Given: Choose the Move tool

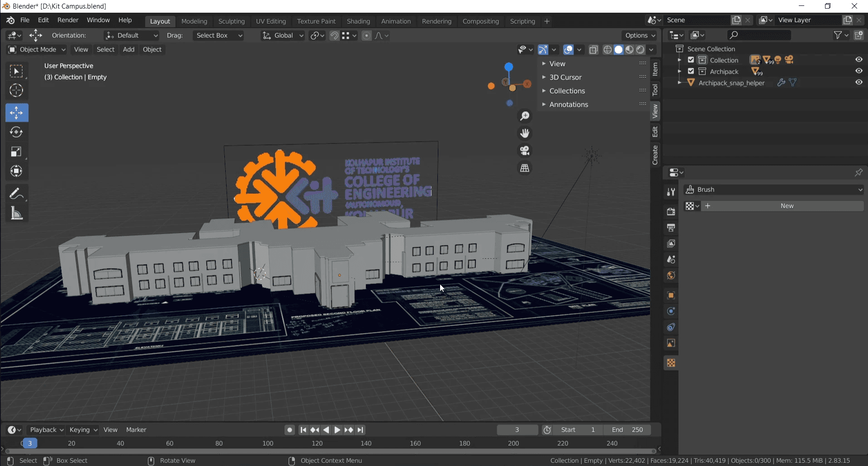Looking at the screenshot, I should coord(17,113).
